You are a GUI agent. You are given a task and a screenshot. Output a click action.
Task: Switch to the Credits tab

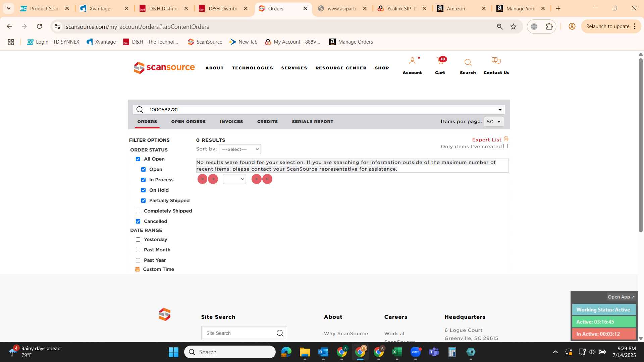(267, 122)
